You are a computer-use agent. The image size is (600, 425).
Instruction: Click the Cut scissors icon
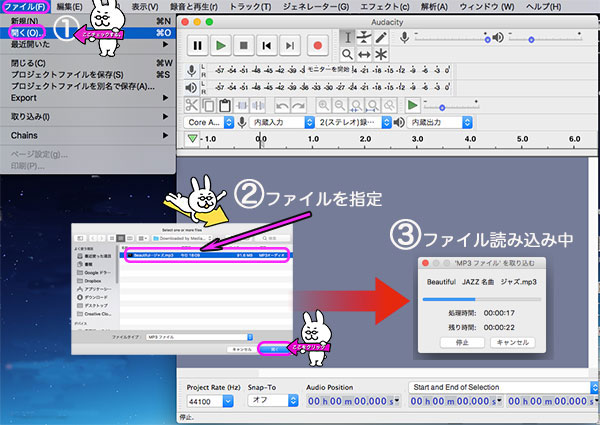coord(192,105)
